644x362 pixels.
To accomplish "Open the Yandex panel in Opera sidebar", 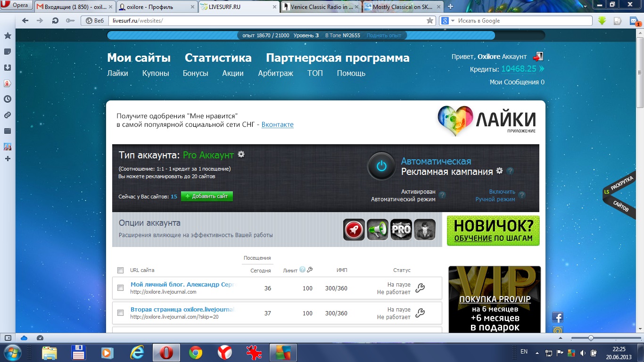I will pyautogui.click(x=8, y=83).
